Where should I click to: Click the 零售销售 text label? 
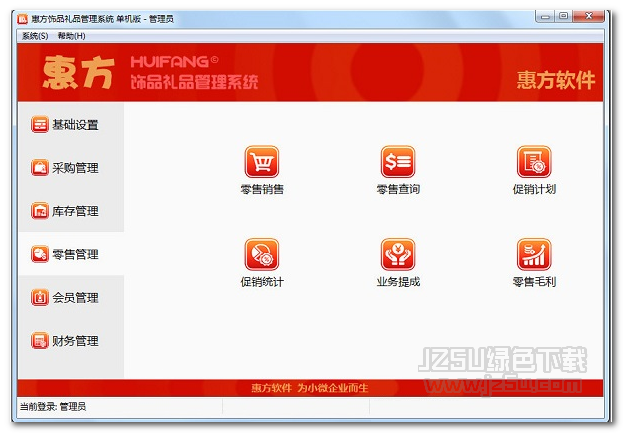point(262,189)
